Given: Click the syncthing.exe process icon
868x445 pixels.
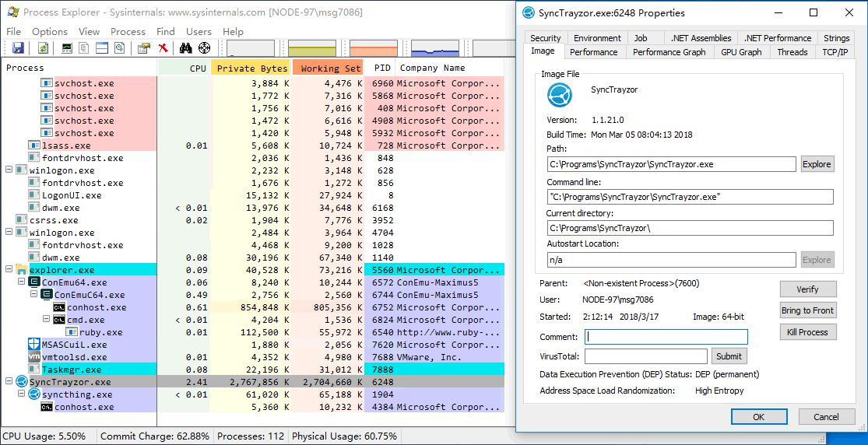Looking at the screenshot, I should tap(34, 394).
